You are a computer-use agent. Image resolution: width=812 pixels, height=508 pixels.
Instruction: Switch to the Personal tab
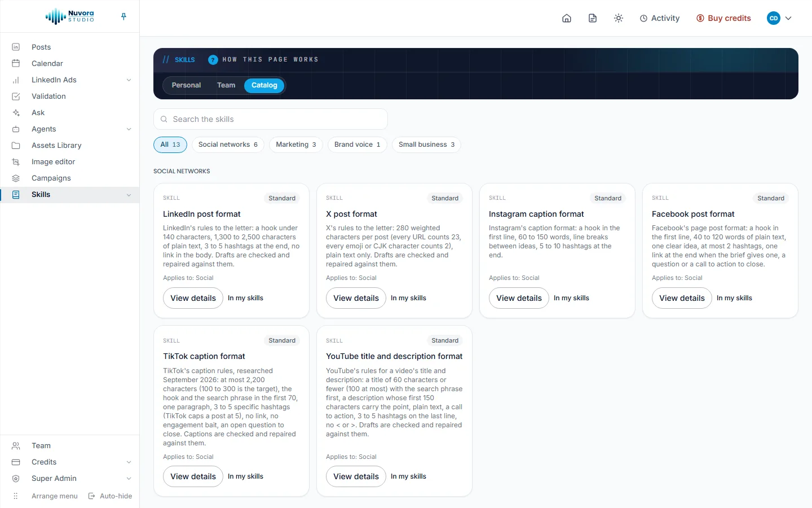click(x=186, y=85)
